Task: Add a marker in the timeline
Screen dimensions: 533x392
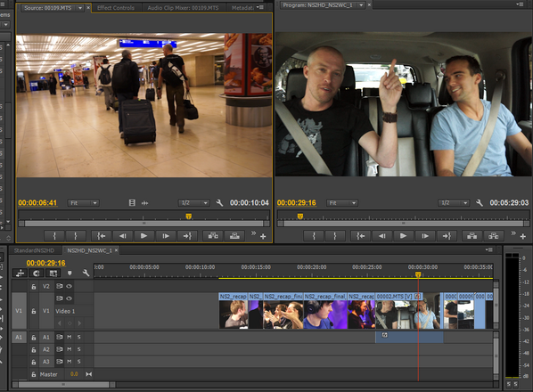Action: 70,273
